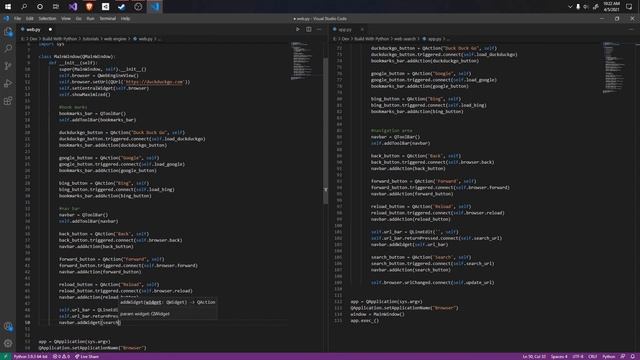Click the left editor vertical scrollbar

(x=325, y=131)
